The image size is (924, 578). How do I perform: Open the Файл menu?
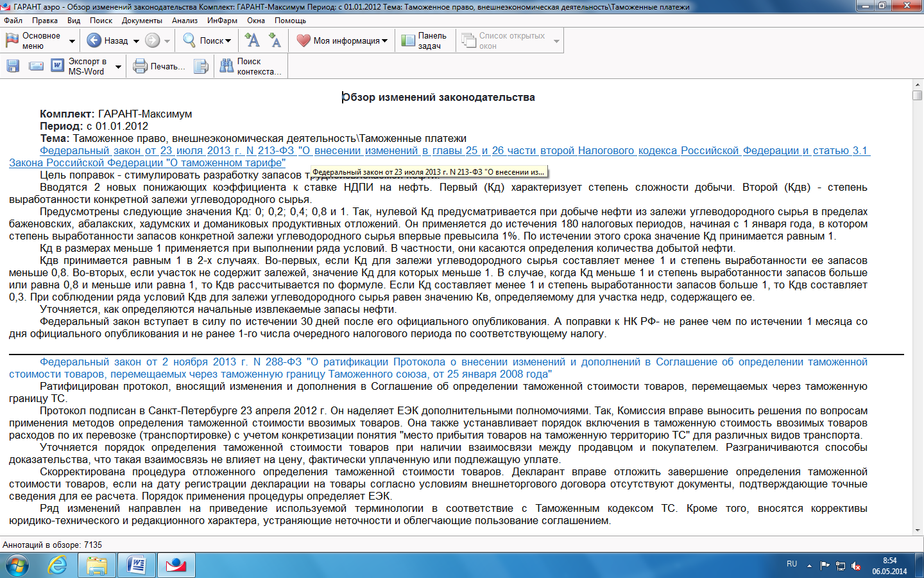(13, 21)
